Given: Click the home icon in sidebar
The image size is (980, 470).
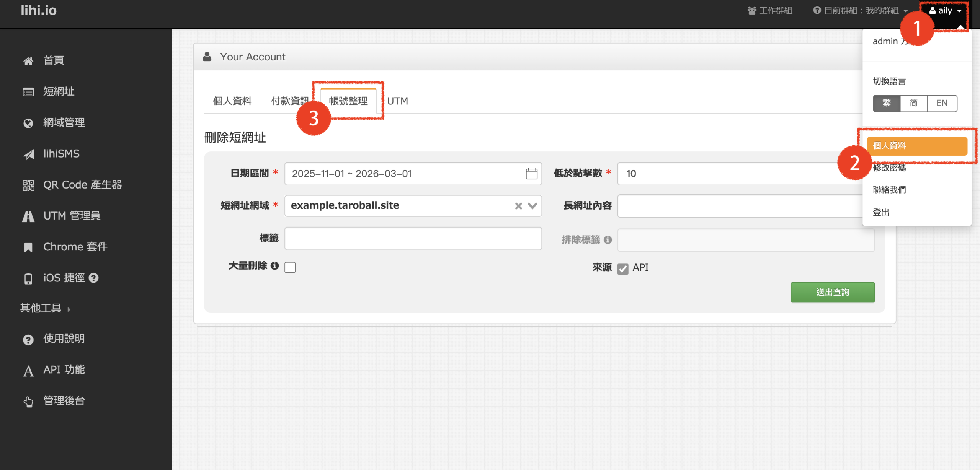Looking at the screenshot, I should point(28,61).
